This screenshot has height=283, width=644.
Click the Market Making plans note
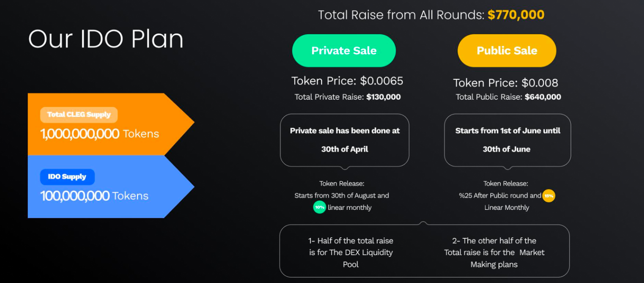point(494,252)
